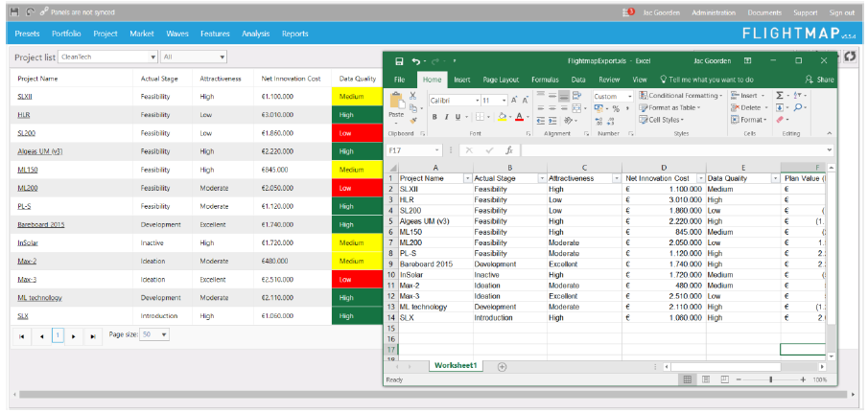Open the Reports menu in Flightmap
The width and height of the screenshot is (868, 413).
point(295,34)
